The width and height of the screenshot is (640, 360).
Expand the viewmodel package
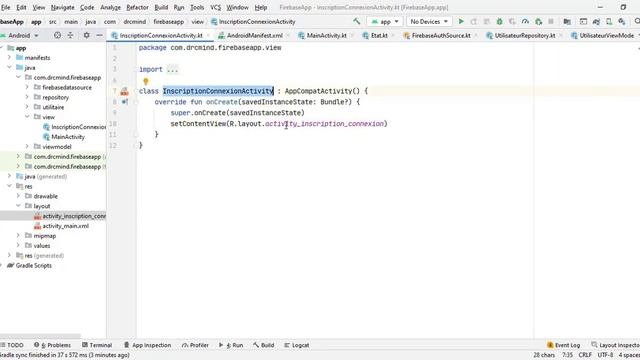(27, 147)
